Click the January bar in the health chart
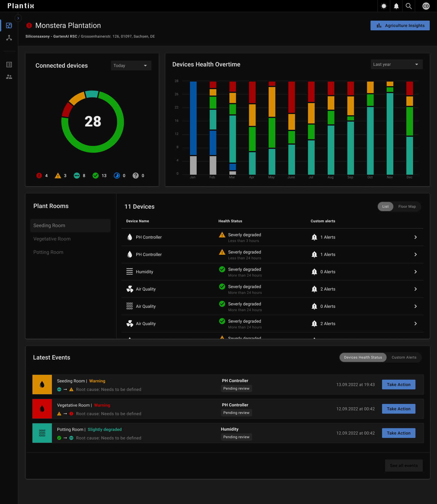This screenshot has width=437, height=504. tap(193, 128)
